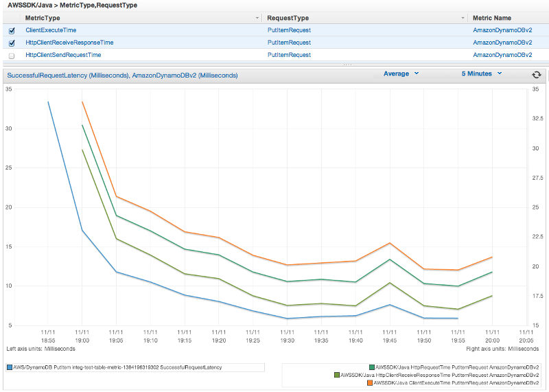Click the Metric Name column header

492,18
